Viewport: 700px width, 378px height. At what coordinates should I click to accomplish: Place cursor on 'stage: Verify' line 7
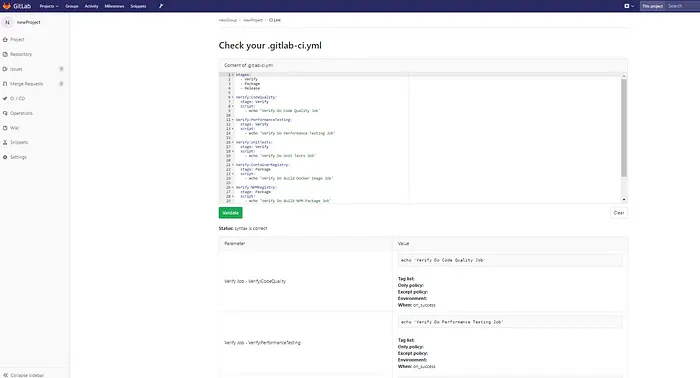pyautogui.click(x=254, y=102)
